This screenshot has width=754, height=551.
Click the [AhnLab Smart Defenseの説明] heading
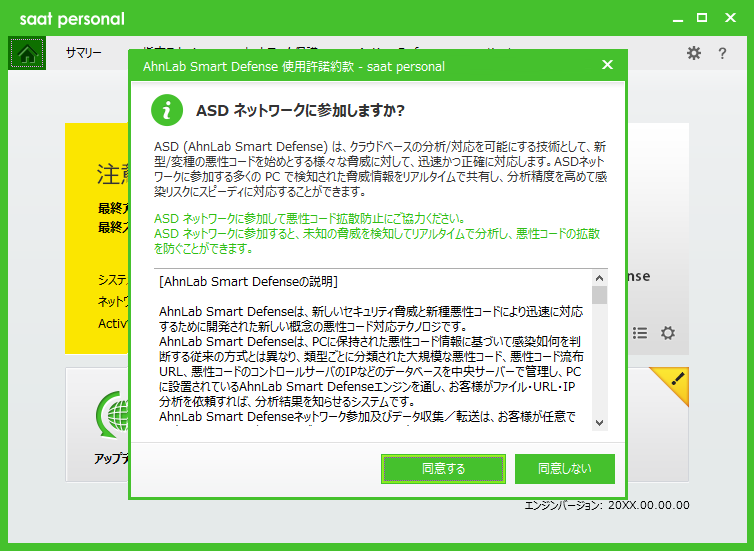[x=249, y=281]
